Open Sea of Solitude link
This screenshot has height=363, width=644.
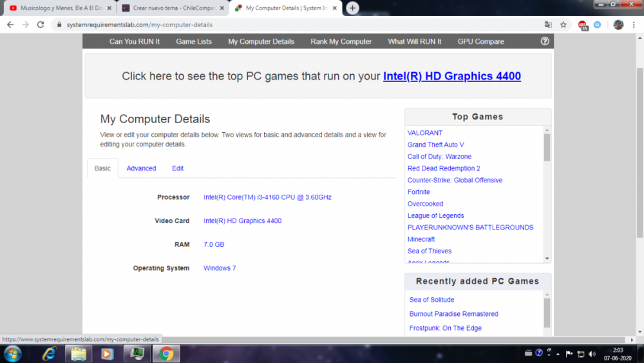coord(431,300)
